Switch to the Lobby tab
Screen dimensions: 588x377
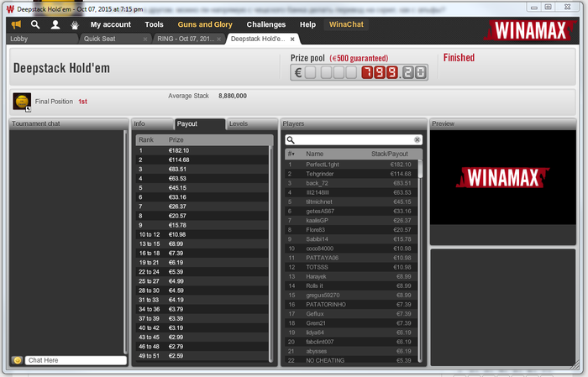tap(42, 39)
